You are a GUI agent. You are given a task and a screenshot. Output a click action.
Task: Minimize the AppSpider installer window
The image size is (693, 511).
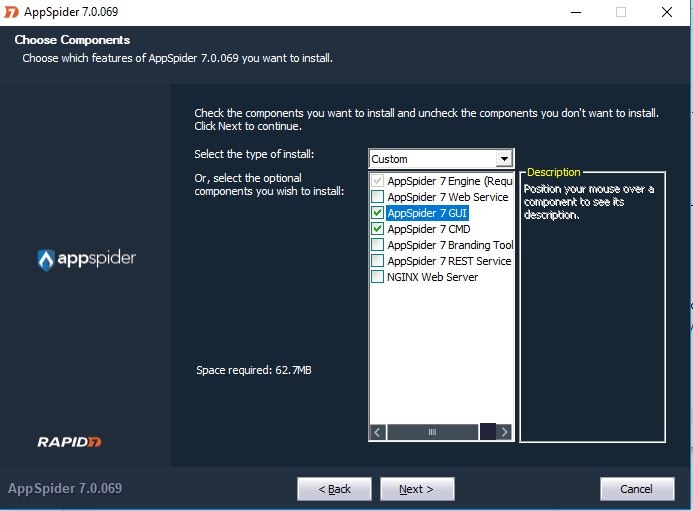576,12
